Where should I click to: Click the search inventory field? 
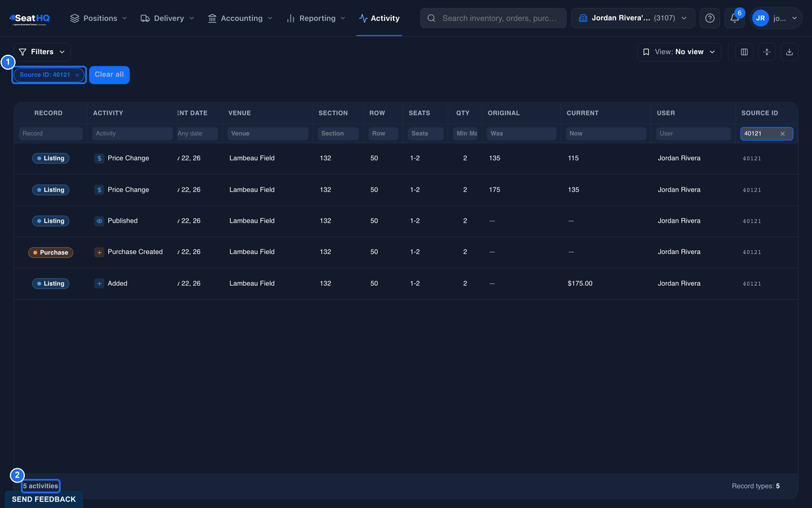point(493,18)
